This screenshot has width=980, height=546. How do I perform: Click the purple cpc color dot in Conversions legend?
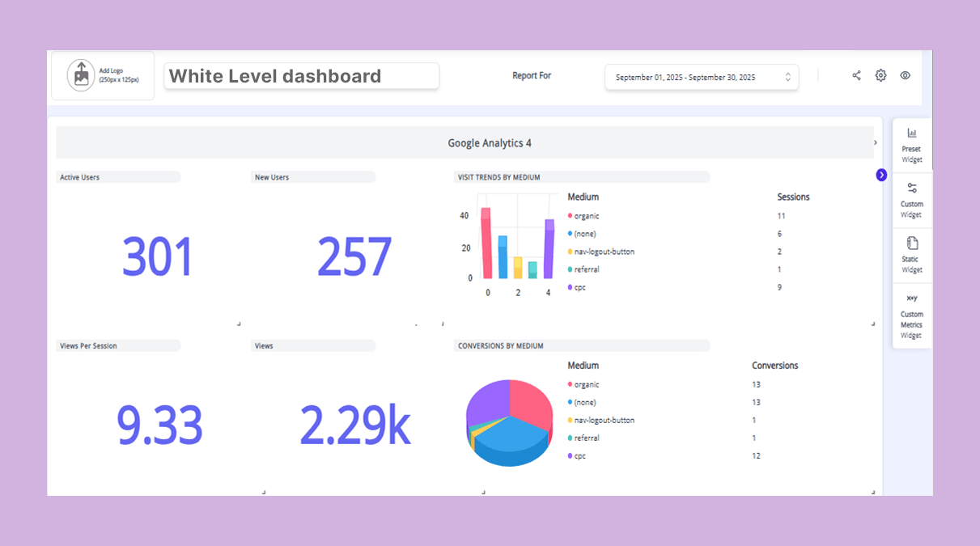570,456
